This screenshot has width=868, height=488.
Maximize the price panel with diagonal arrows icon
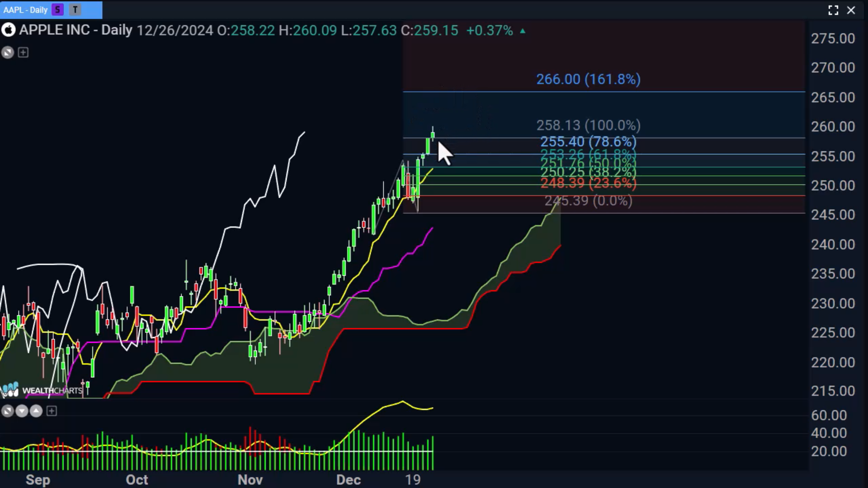(8, 52)
